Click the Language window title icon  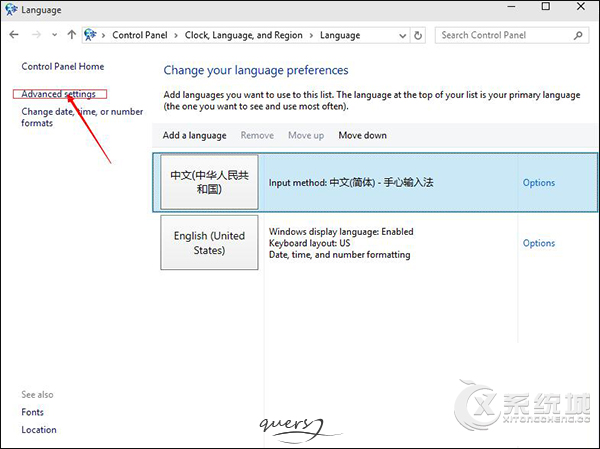(x=11, y=9)
